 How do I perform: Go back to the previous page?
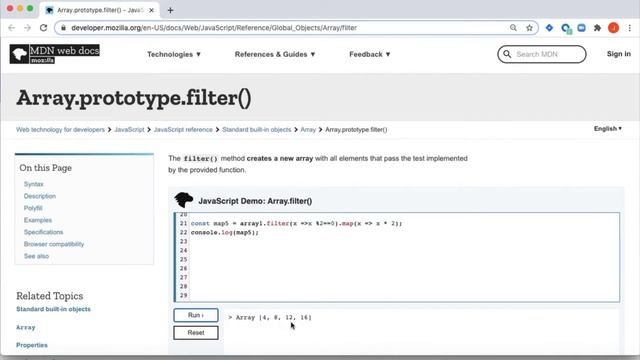point(11,28)
